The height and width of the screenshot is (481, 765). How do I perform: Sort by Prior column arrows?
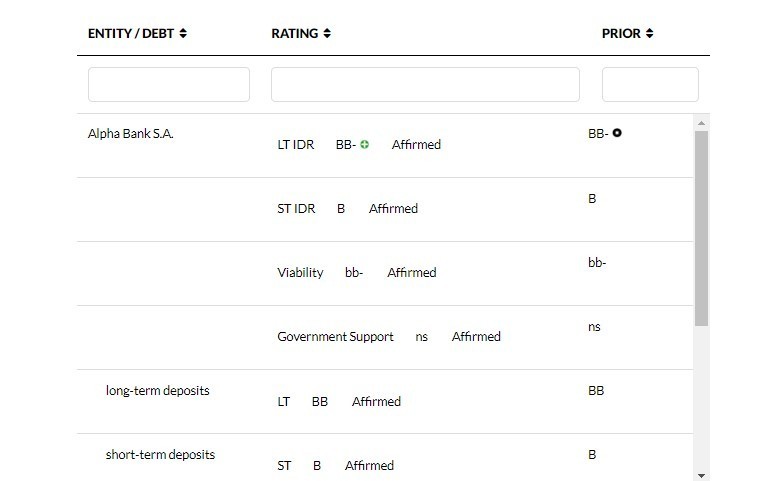(649, 34)
